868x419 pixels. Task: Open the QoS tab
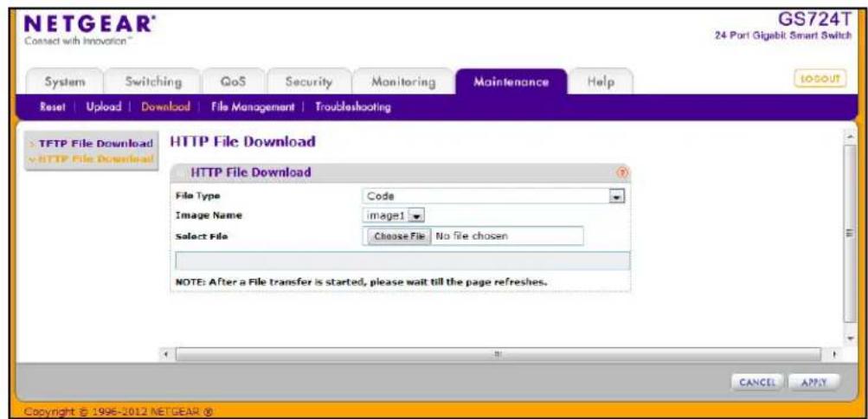(x=233, y=82)
